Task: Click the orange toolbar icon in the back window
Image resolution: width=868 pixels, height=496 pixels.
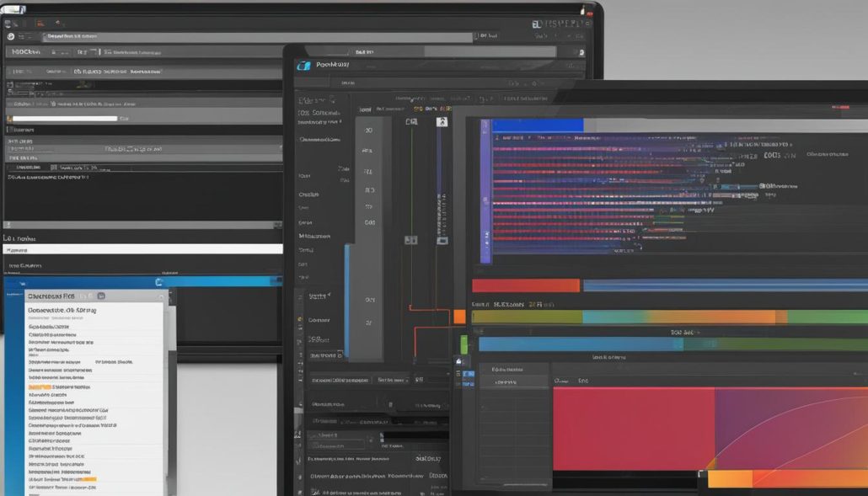Action: tap(40, 24)
